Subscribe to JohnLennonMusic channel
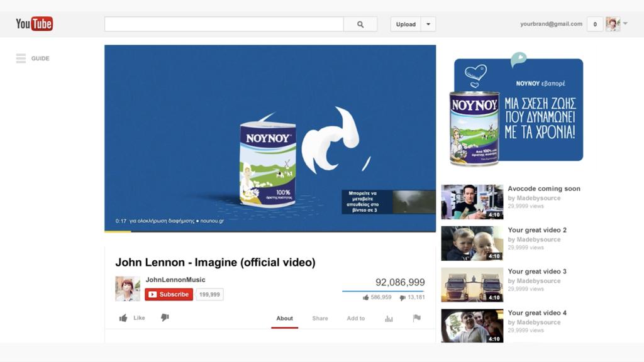 (x=169, y=294)
